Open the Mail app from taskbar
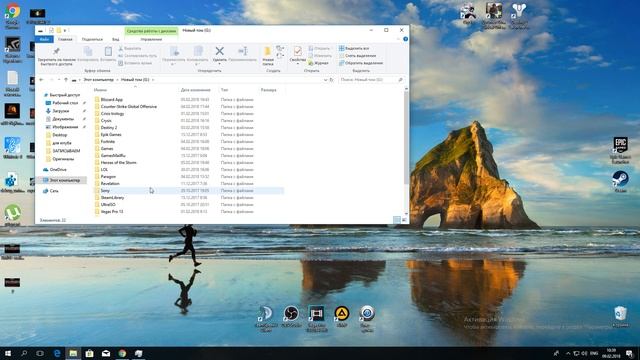The height and width of the screenshot is (360, 640). (106, 353)
